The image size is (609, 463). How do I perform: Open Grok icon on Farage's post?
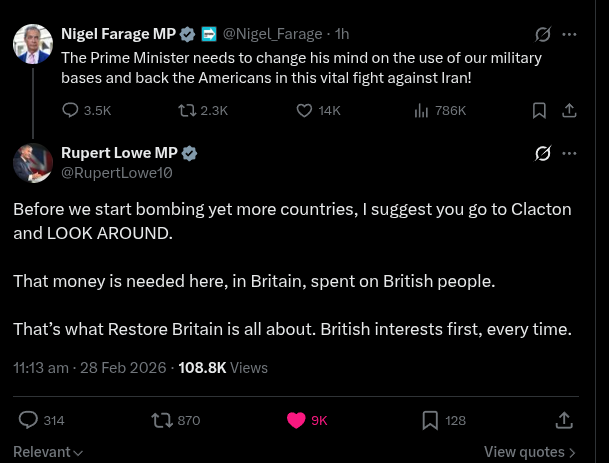point(542,35)
